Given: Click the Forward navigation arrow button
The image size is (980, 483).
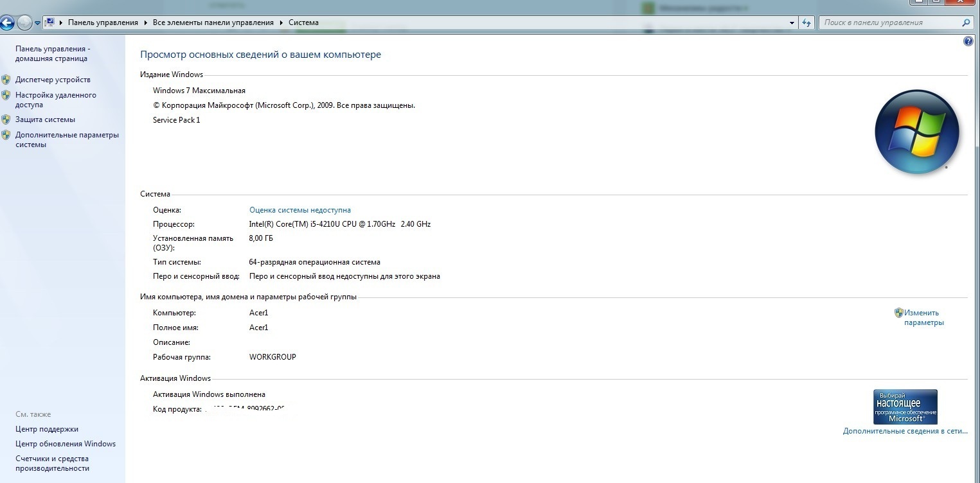Looking at the screenshot, I should coord(24,22).
